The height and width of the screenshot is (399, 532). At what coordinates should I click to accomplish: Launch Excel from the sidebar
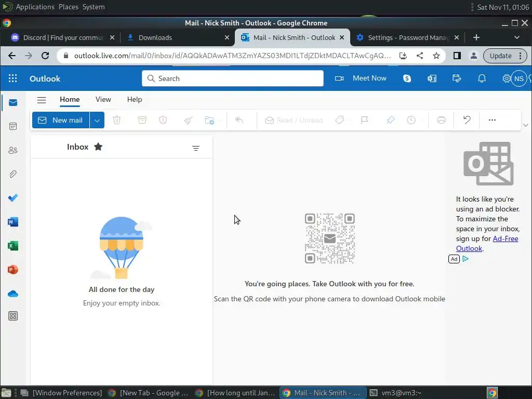(x=13, y=246)
